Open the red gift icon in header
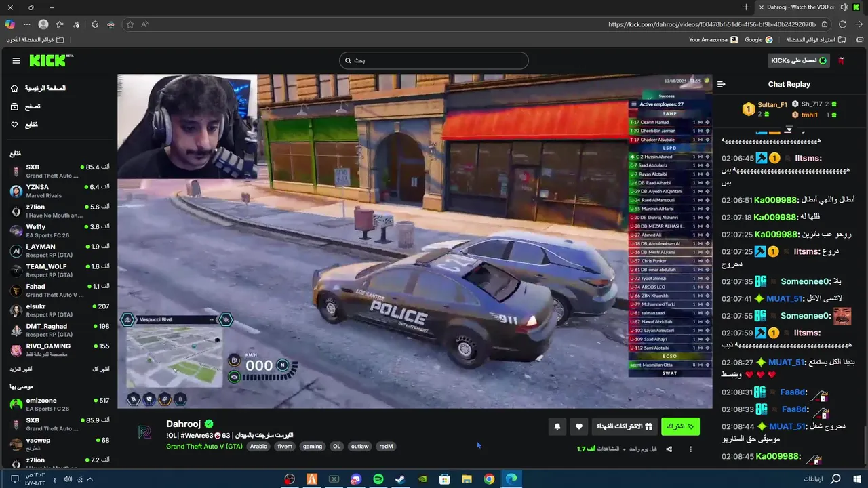The width and height of the screenshot is (868, 488). tap(842, 60)
